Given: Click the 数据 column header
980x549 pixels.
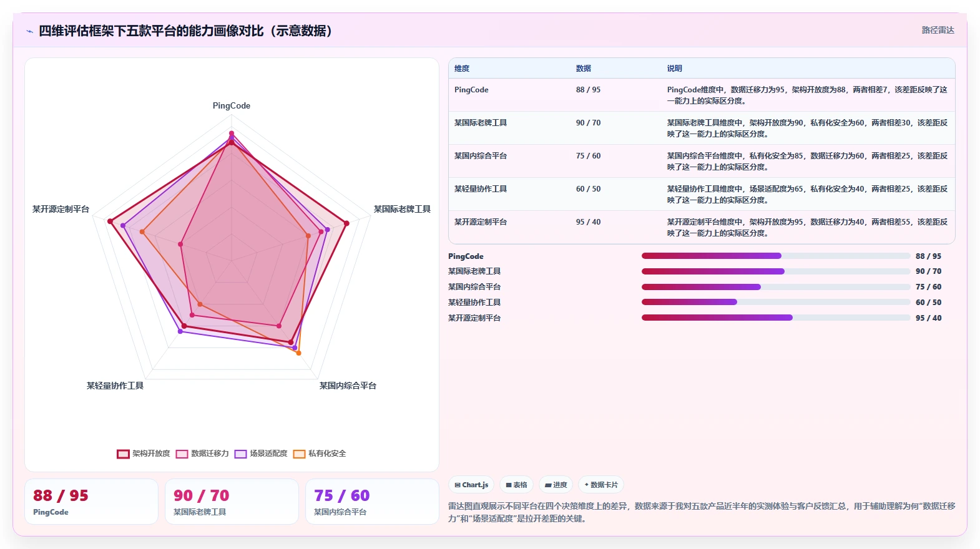Looking at the screenshot, I should tap(584, 69).
